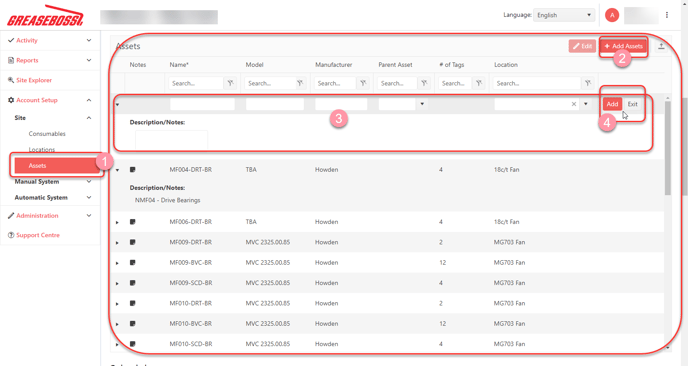
Task: Open Site Explorer in the sidebar
Action: [x=34, y=80]
